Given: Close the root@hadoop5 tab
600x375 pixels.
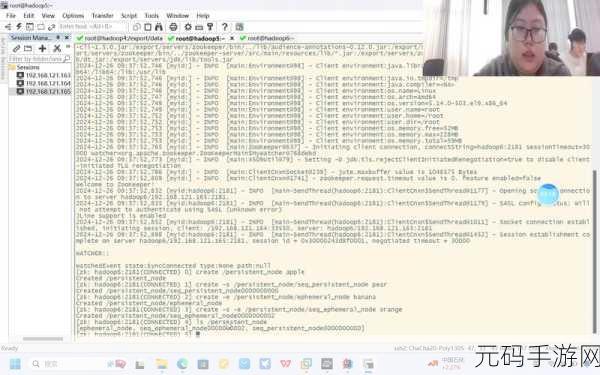Looking at the screenshot, I should (232, 38).
